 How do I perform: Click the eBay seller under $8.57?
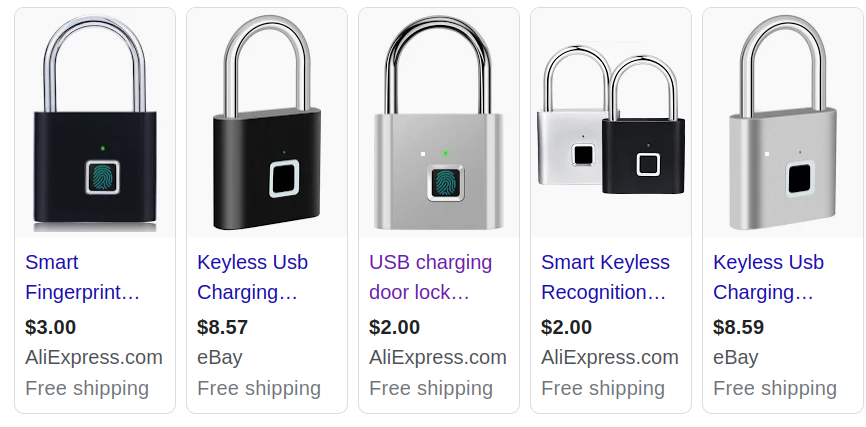click(x=220, y=357)
